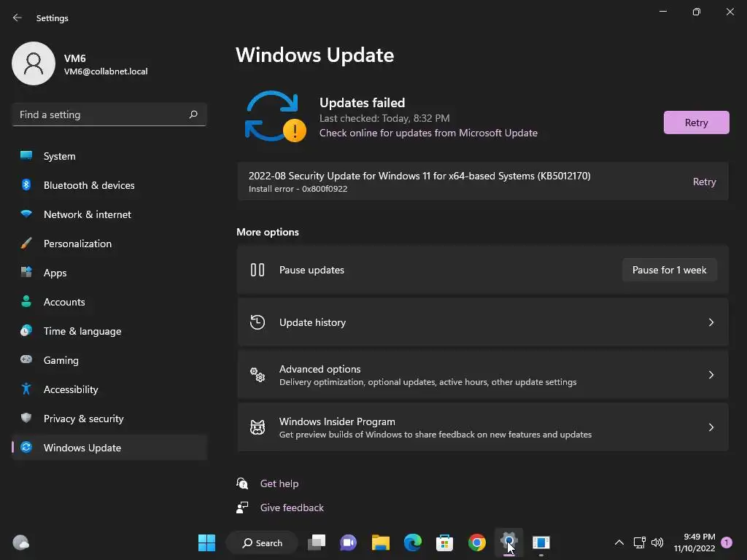Click the Last checked: Today, 8:32 PM text
This screenshot has width=747, height=560.
(x=384, y=118)
